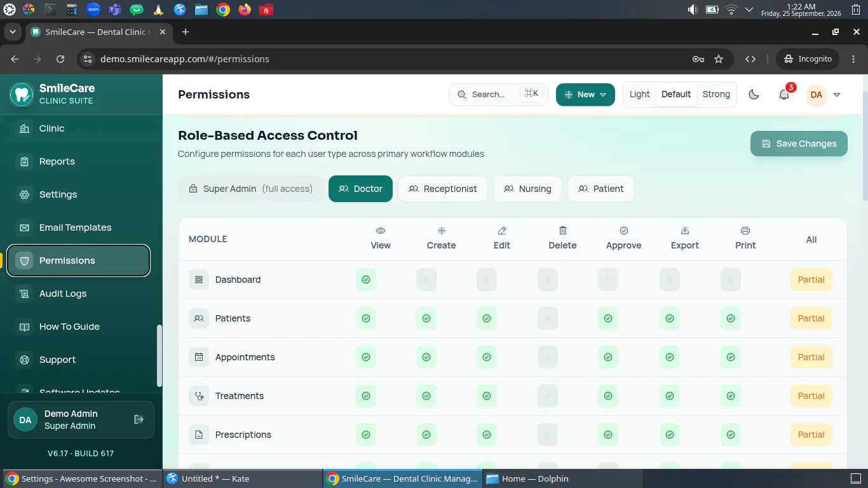Click the Dashboard module icon

199,280
